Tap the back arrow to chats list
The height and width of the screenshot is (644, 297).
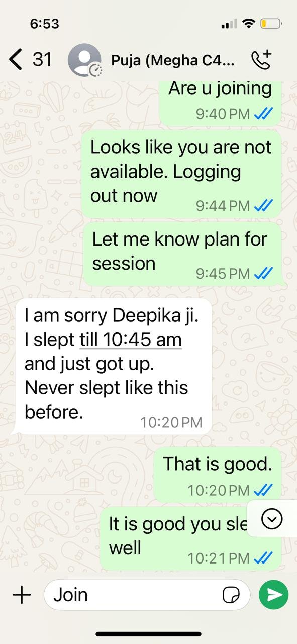coord(16,60)
